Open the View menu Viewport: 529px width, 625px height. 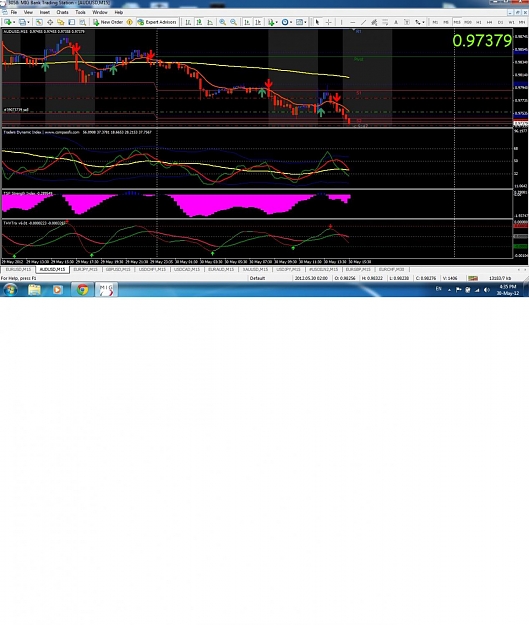[x=28, y=12]
